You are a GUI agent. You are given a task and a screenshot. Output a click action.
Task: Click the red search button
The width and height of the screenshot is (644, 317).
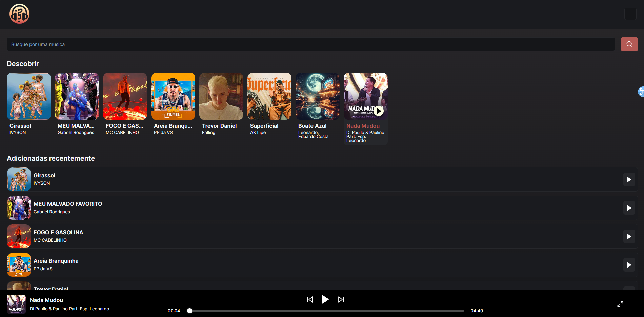click(629, 44)
